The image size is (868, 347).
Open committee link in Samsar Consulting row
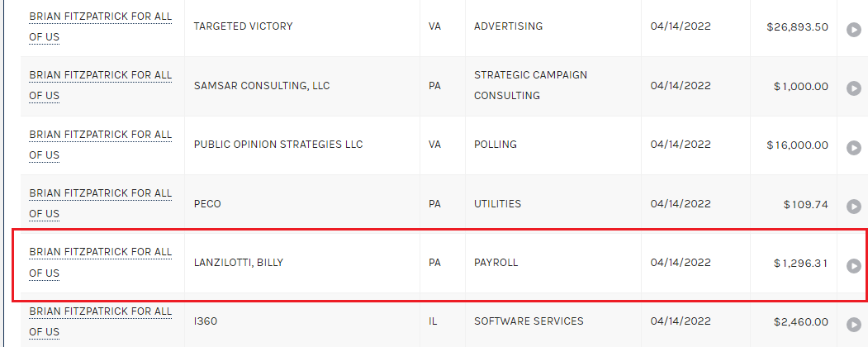[100, 85]
